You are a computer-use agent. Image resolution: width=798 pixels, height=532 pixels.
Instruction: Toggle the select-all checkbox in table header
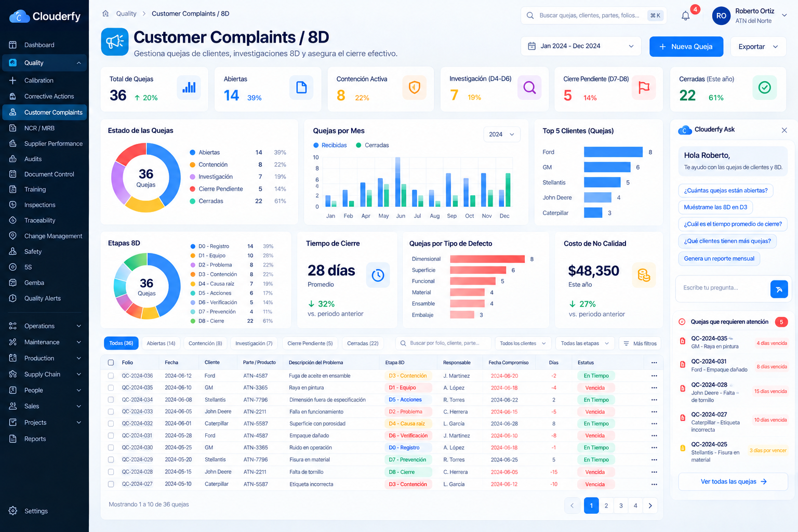(x=111, y=363)
